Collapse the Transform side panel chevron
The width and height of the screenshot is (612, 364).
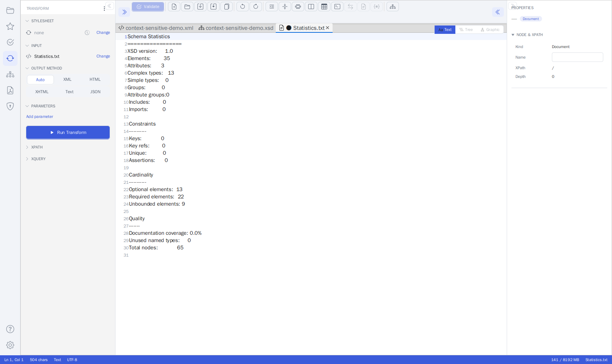pyautogui.click(x=110, y=6)
